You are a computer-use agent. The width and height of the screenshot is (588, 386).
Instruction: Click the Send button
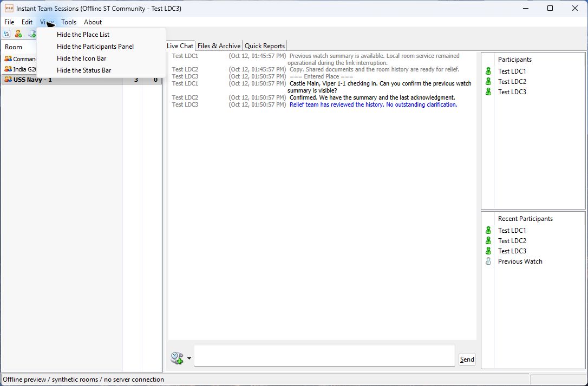(x=467, y=359)
